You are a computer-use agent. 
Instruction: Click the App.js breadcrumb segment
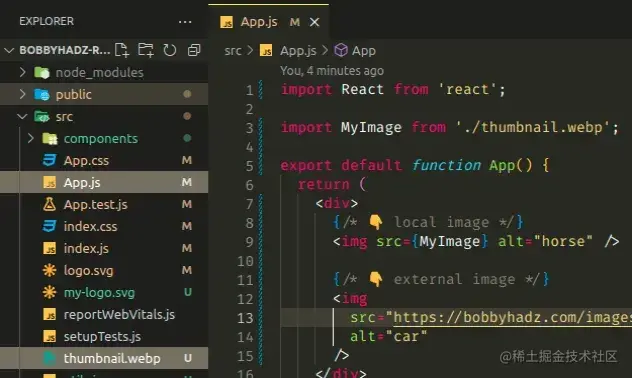pos(298,51)
